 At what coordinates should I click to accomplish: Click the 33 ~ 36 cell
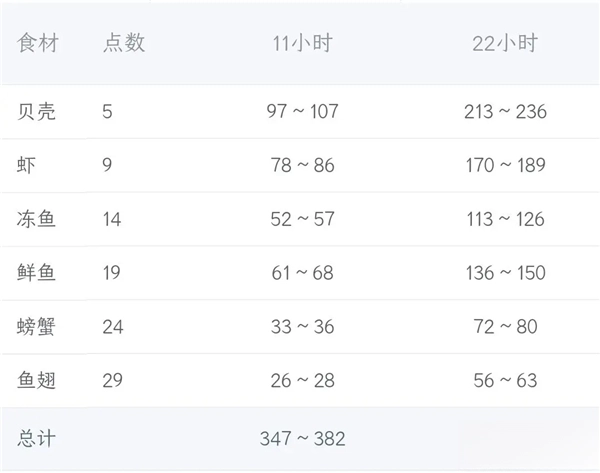pyautogui.click(x=304, y=327)
